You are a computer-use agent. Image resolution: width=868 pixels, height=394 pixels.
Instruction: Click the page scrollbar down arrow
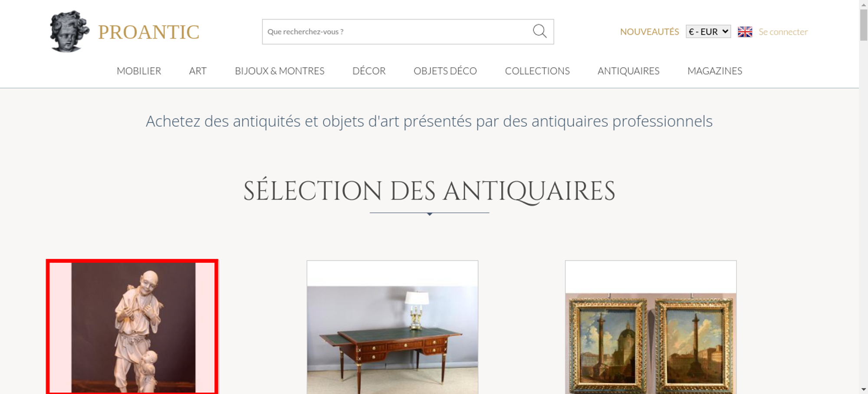point(864,390)
